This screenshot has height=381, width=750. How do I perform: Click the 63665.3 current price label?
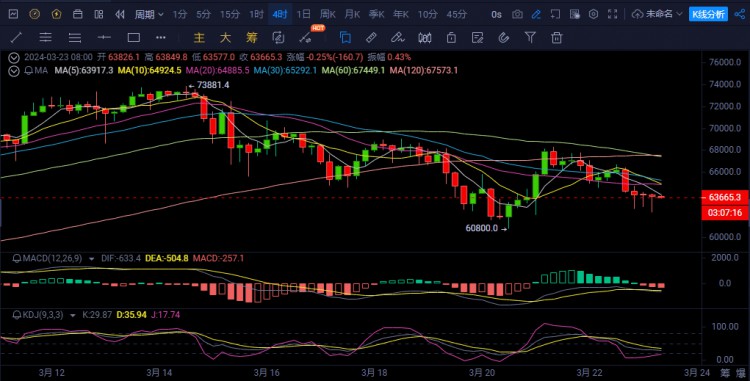tap(725, 197)
